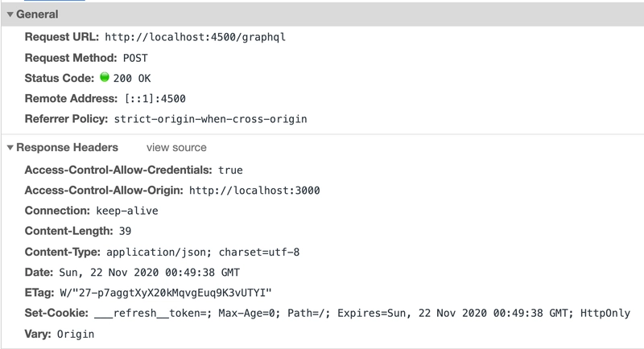Click the strict-origin-when-cross-origin policy value

211,119
